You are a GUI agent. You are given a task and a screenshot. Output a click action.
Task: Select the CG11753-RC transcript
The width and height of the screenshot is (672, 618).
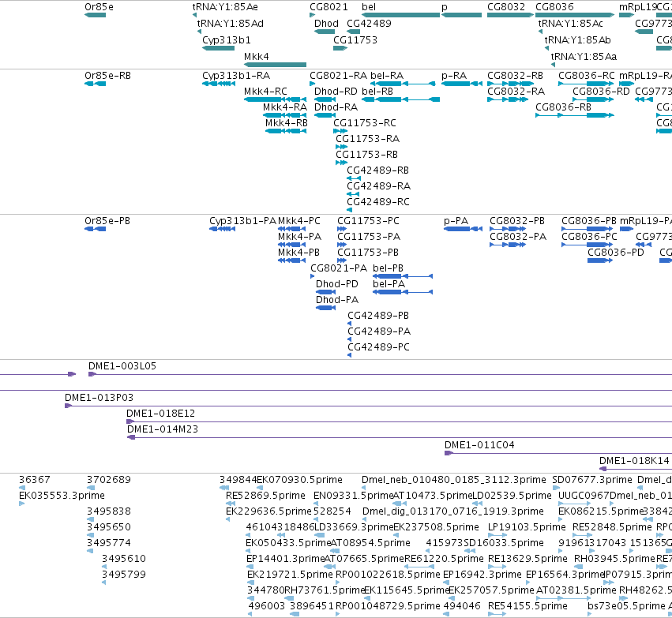click(x=340, y=130)
